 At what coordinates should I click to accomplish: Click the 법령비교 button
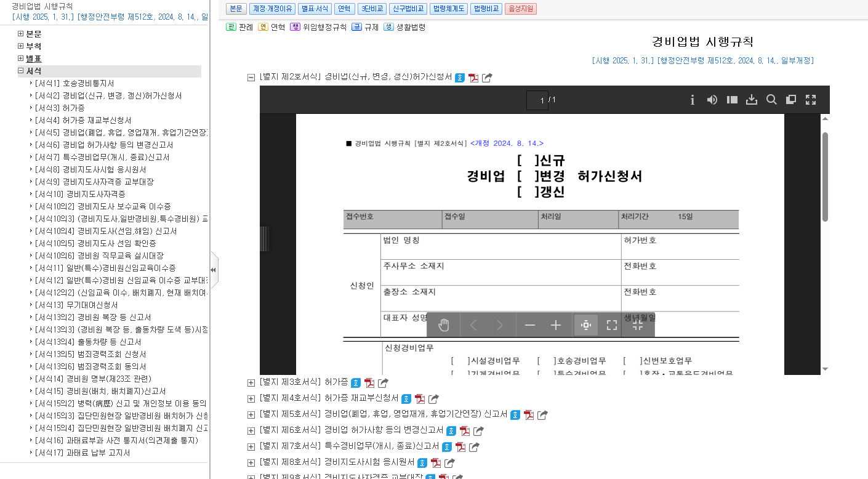tap(486, 9)
